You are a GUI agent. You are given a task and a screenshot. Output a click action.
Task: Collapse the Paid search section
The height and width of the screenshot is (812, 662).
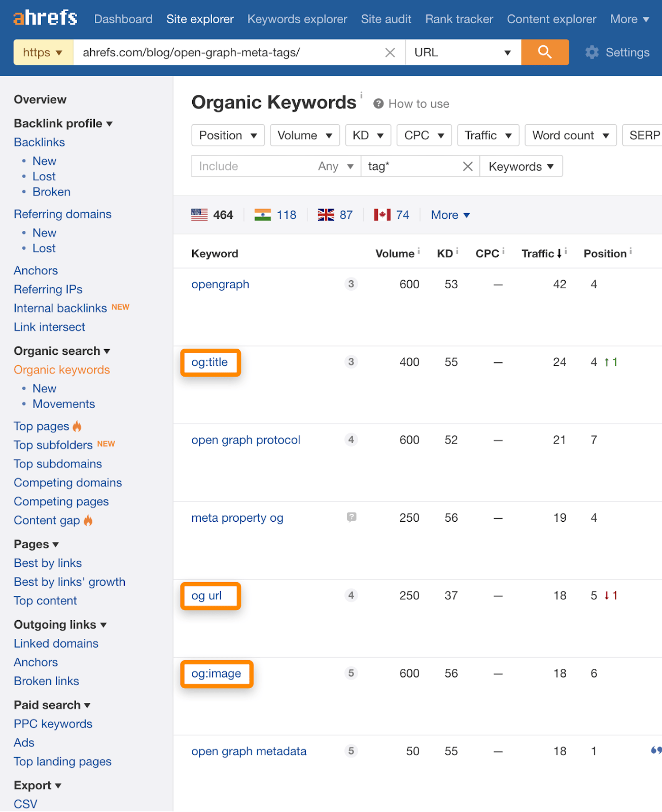coord(52,705)
